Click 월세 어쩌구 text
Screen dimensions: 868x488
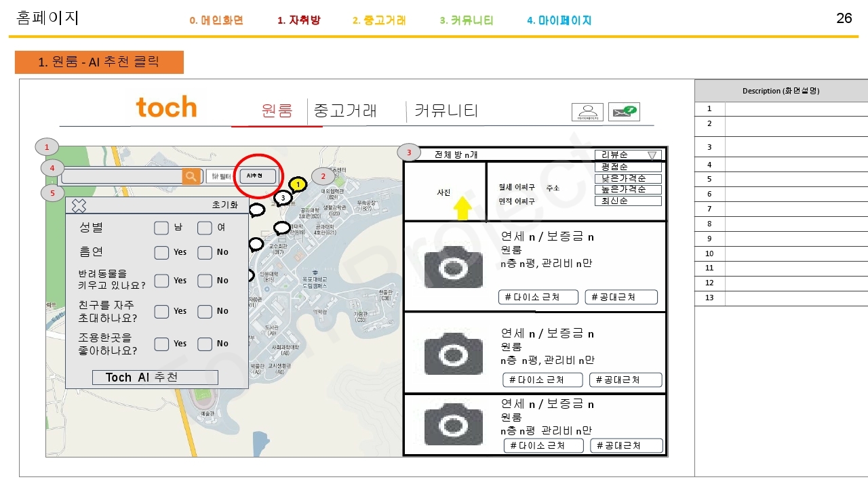click(x=517, y=187)
